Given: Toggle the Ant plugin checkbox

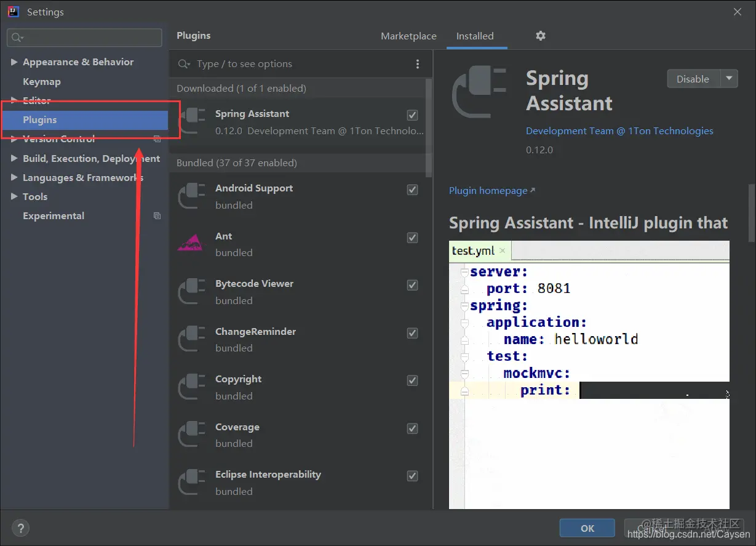Looking at the screenshot, I should tap(413, 238).
